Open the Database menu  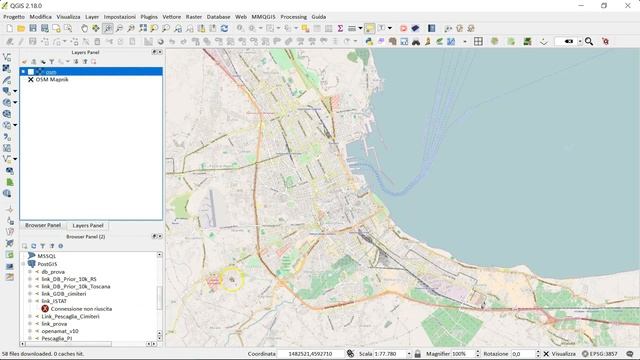pyautogui.click(x=218, y=17)
